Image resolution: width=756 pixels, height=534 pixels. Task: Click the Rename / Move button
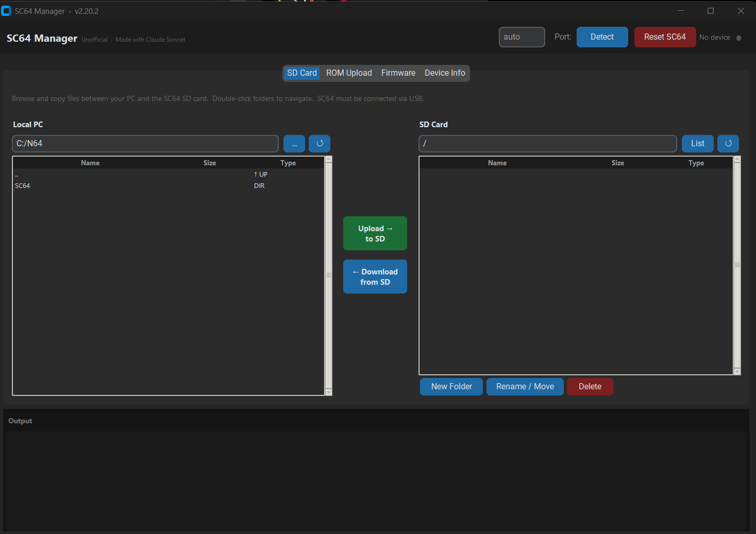click(525, 387)
